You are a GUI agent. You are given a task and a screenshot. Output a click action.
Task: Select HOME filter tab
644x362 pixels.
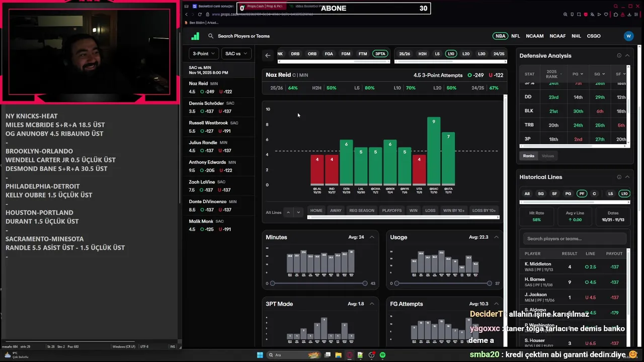(x=316, y=211)
